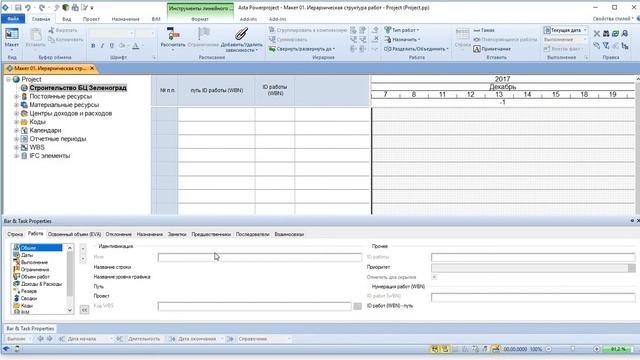This screenshot has height=360, width=640.
Task: Click the ID работы input field
Action: pyautogui.click(x=533, y=257)
